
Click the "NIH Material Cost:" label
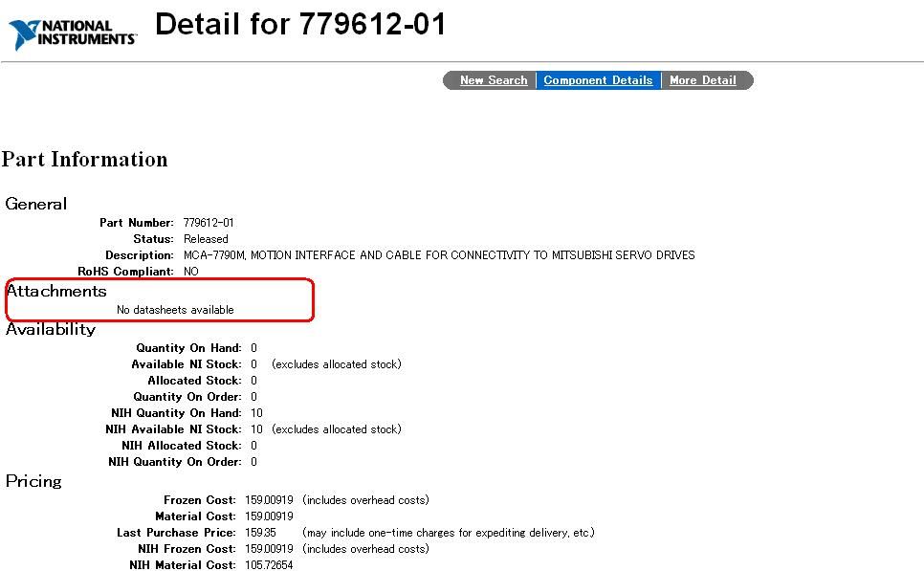pos(182,565)
